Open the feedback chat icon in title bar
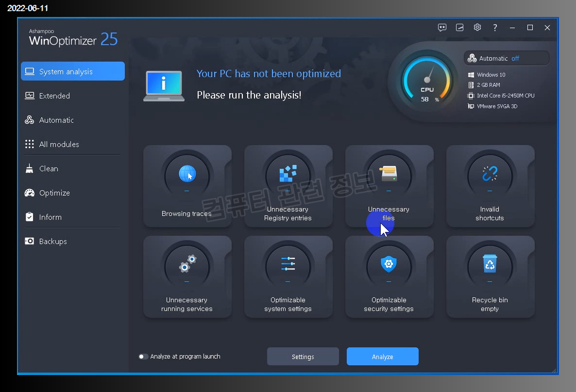Image resolution: width=576 pixels, height=392 pixels. click(x=442, y=28)
